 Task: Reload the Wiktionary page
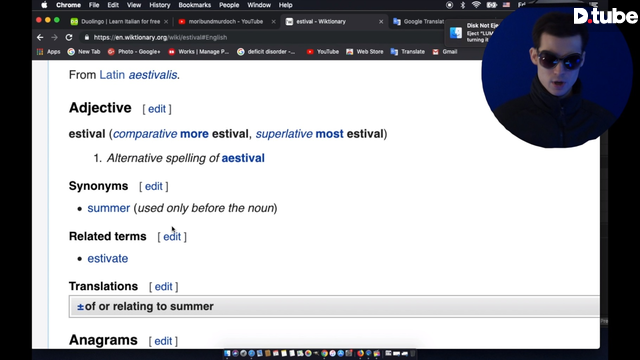(69, 37)
